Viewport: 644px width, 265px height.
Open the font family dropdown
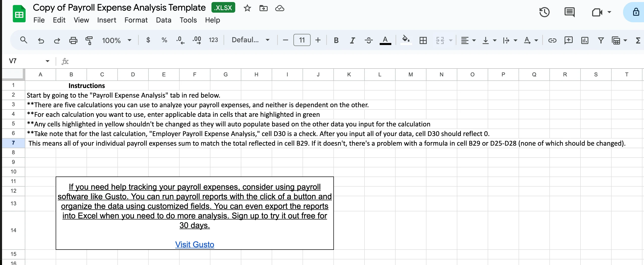tap(250, 40)
